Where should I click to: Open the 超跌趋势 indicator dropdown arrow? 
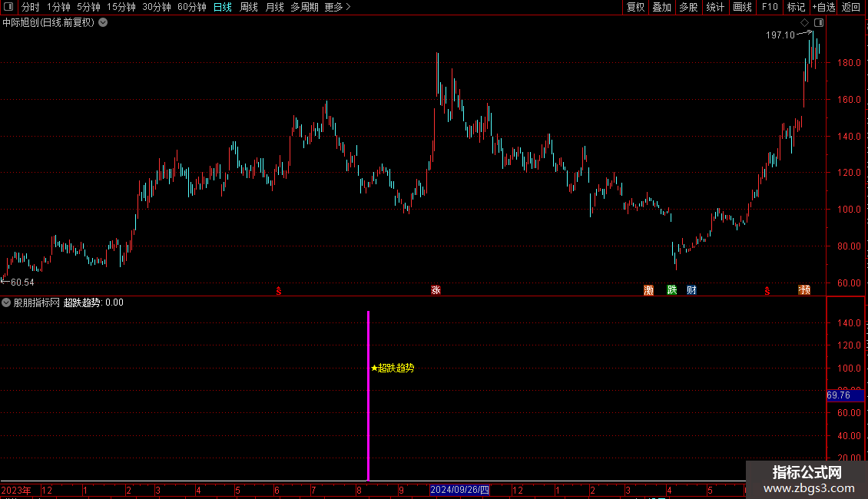tap(6, 302)
